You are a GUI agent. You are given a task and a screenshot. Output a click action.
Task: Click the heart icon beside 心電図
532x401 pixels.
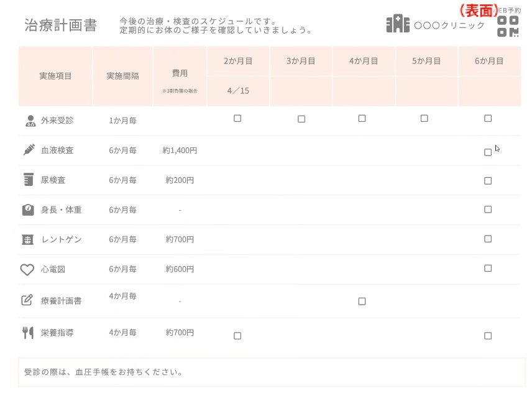coord(27,270)
